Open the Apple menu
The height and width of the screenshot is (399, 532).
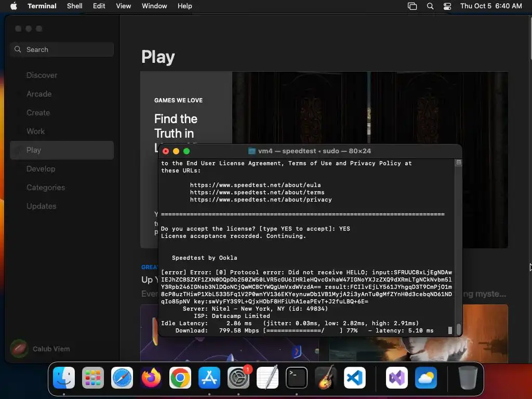(14, 6)
